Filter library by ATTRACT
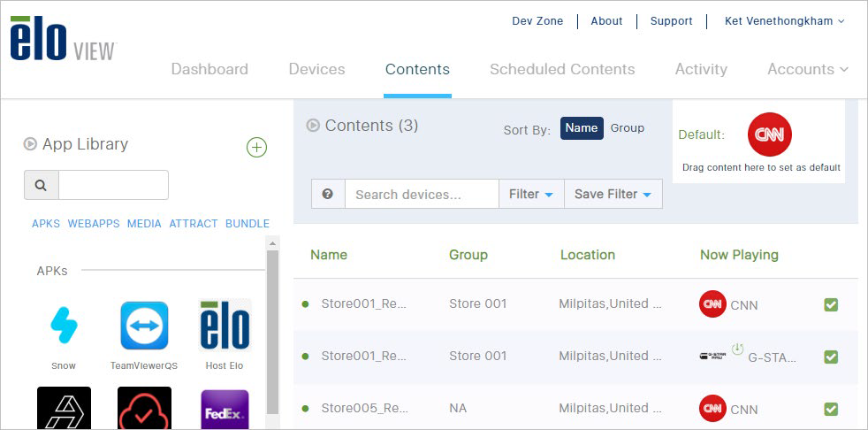 [x=194, y=223]
